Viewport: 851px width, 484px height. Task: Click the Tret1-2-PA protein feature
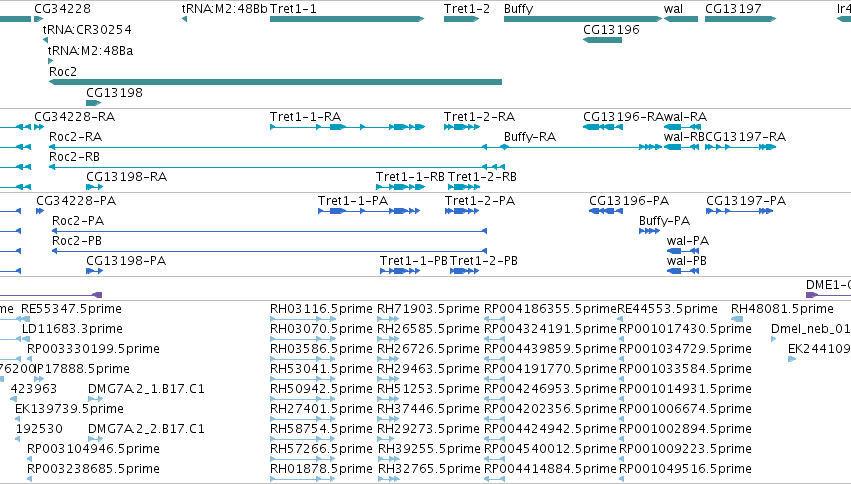coord(462,211)
